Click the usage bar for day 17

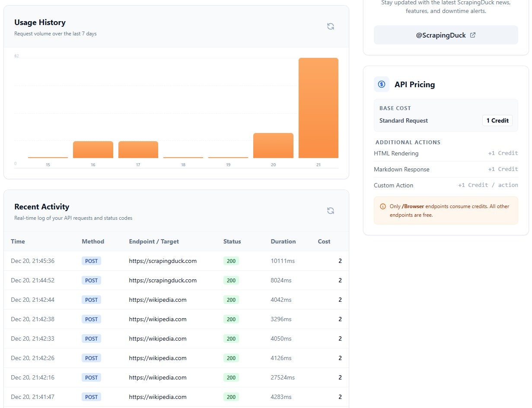coord(138,149)
